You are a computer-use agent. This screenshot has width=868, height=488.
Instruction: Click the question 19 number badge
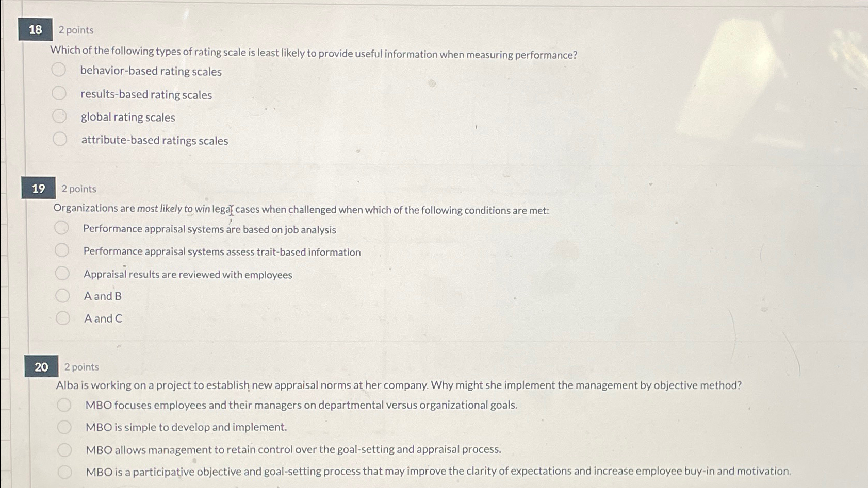(39, 188)
